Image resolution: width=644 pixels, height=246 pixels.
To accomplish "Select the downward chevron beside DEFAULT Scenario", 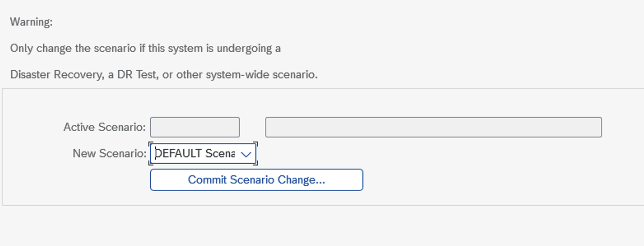I will pos(246,153).
